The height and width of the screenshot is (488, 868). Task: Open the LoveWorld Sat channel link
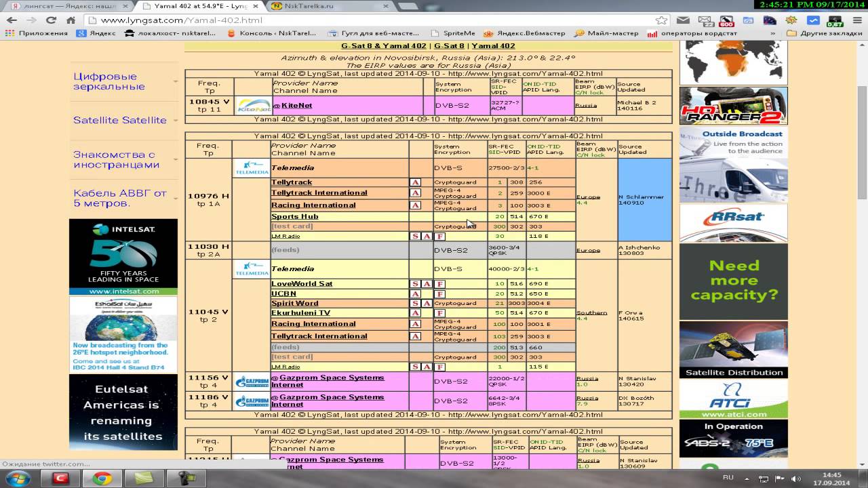pos(302,284)
